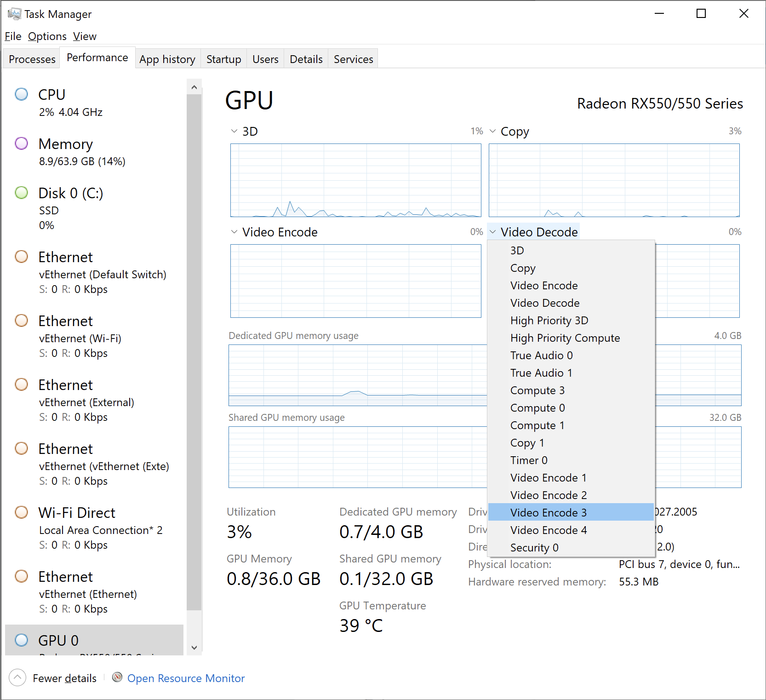The height and width of the screenshot is (700, 766).
Task: Open the Options menu
Action: point(47,36)
